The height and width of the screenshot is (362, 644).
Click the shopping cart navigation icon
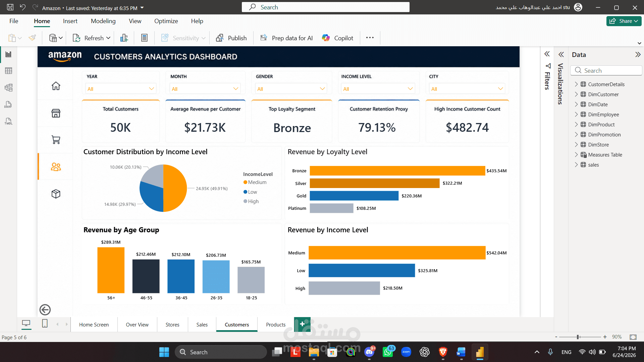coord(56,140)
